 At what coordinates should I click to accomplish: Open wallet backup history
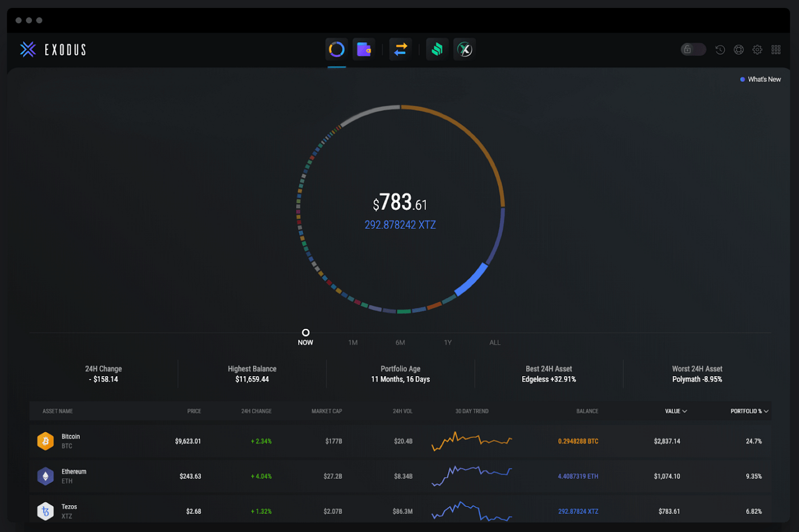click(x=720, y=49)
